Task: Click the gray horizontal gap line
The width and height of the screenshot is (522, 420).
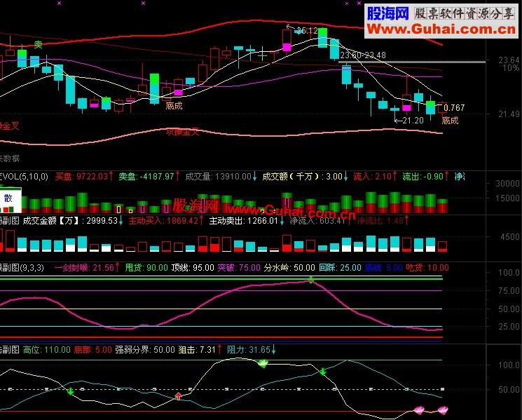Action: pyautogui.click(x=412, y=62)
